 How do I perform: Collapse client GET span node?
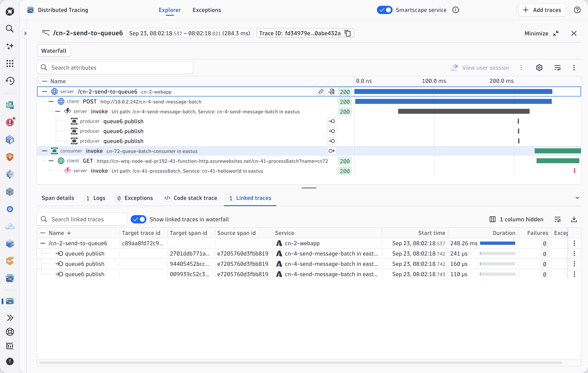(51, 161)
